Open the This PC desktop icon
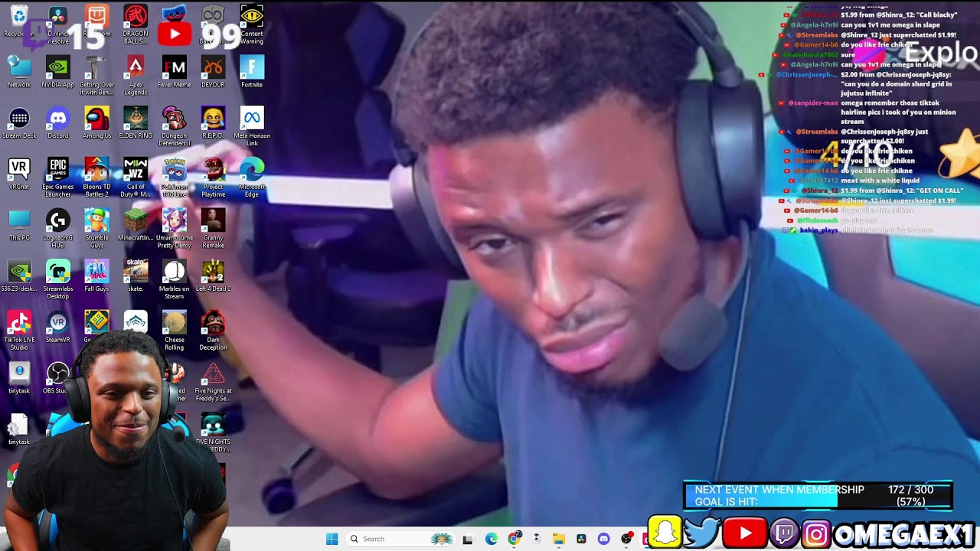 pos(19,225)
